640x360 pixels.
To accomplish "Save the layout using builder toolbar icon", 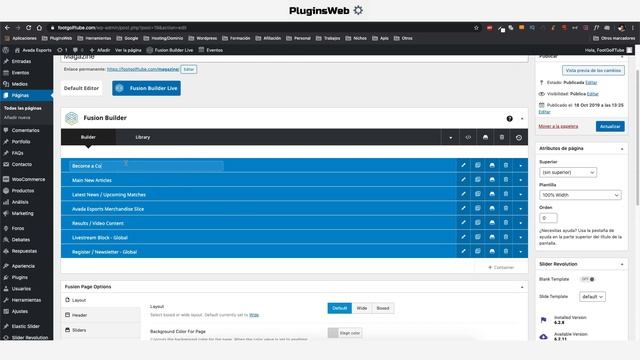I will pyautogui.click(x=485, y=138).
